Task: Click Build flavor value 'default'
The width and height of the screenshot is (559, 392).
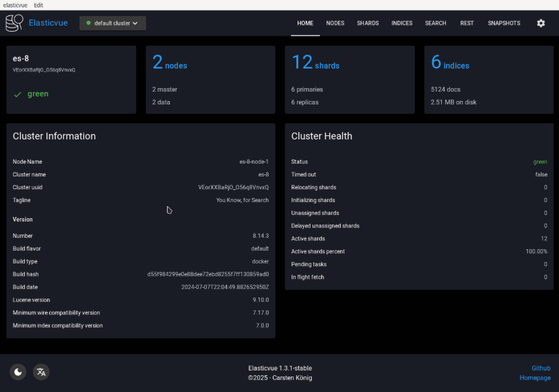Action: [x=260, y=249]
